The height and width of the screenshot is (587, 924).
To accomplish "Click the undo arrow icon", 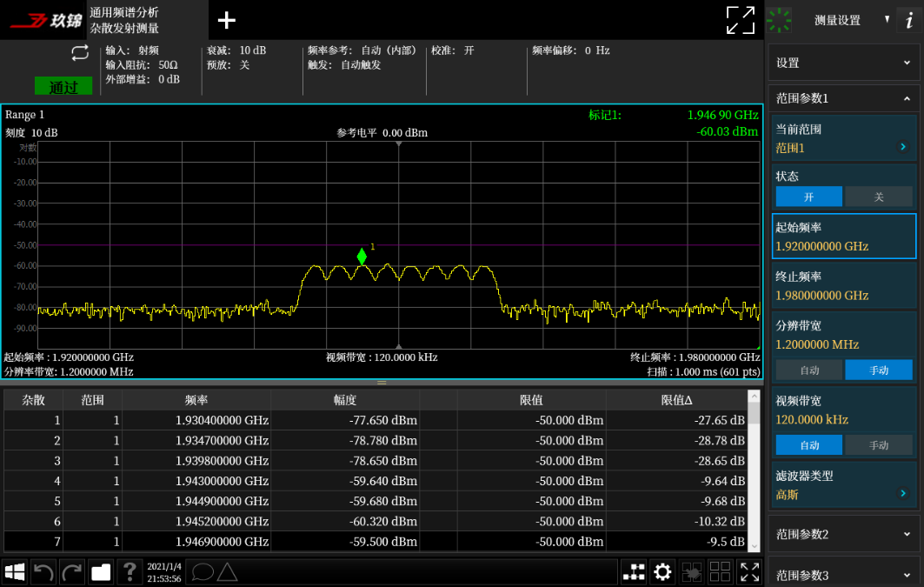I will [x=43, y=571].
